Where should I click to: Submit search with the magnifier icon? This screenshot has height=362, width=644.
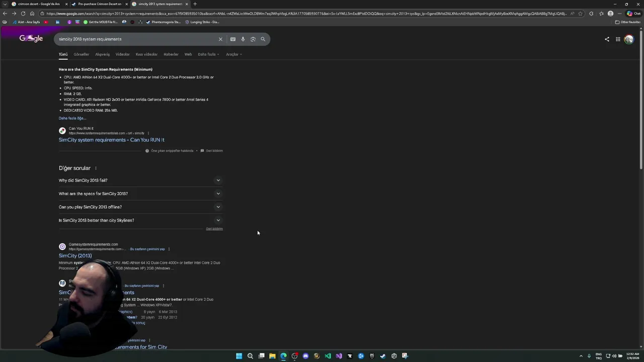[x=263, y=39]
